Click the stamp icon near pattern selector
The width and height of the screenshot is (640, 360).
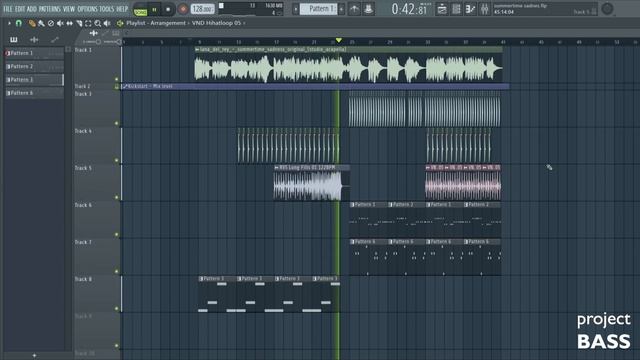[368, 9]
